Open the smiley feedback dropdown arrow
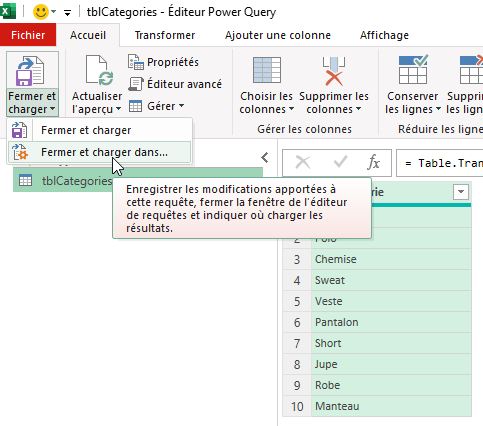The height and width of the screenshot is (426, 483). [x=54, y=12]
